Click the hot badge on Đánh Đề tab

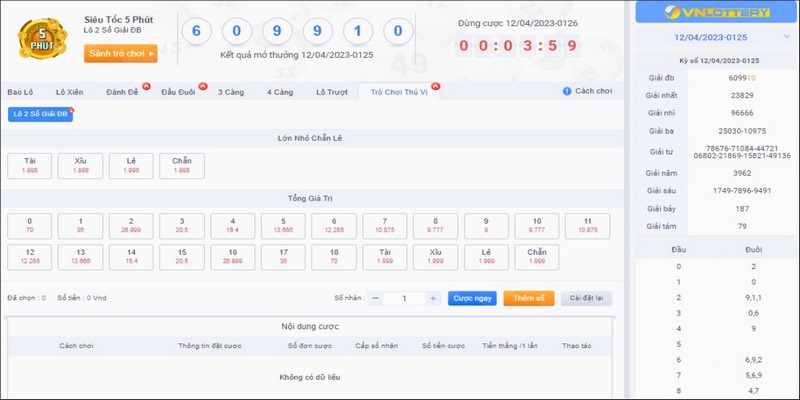click(146, 86)
